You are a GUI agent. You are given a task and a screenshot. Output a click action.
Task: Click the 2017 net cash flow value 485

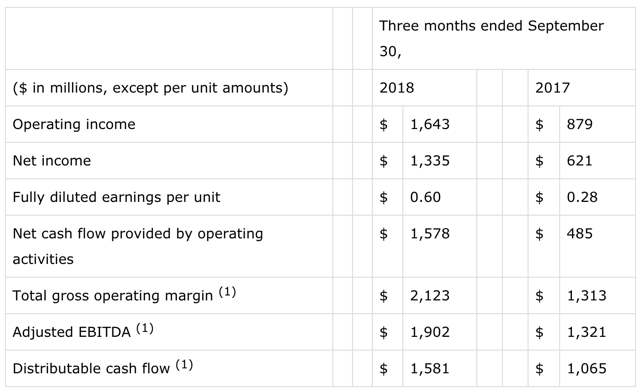click(580, 234)
